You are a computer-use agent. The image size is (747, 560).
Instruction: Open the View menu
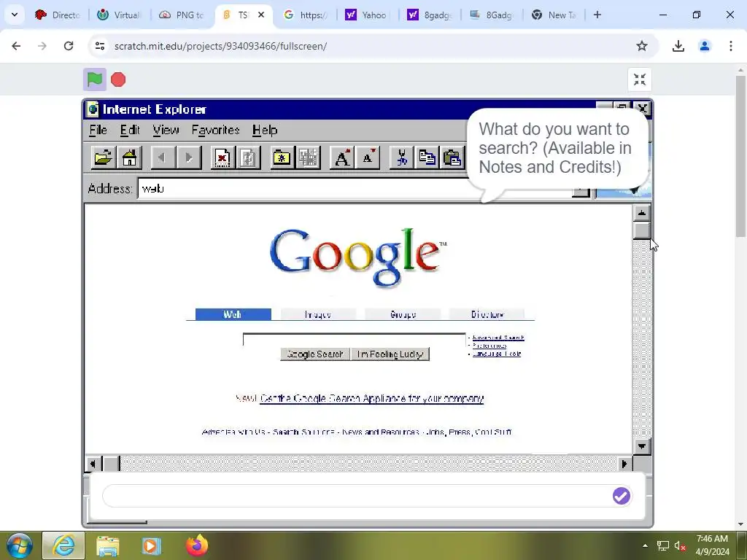pos(166,130)
